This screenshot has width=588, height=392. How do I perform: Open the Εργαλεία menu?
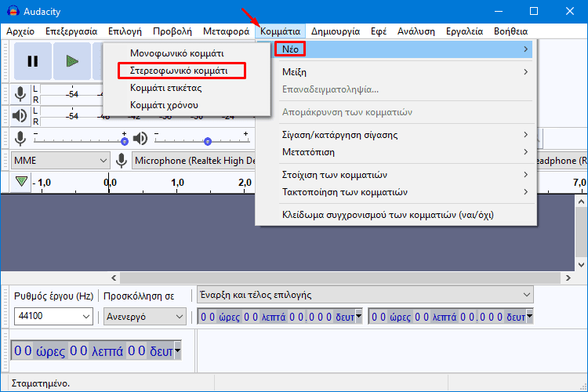(x=464, y=31)
